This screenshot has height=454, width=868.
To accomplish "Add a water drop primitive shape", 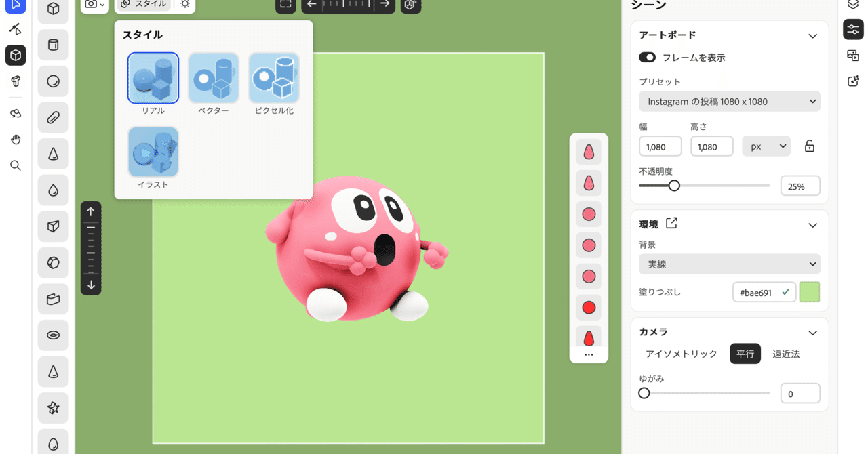I will coord(54,190).
